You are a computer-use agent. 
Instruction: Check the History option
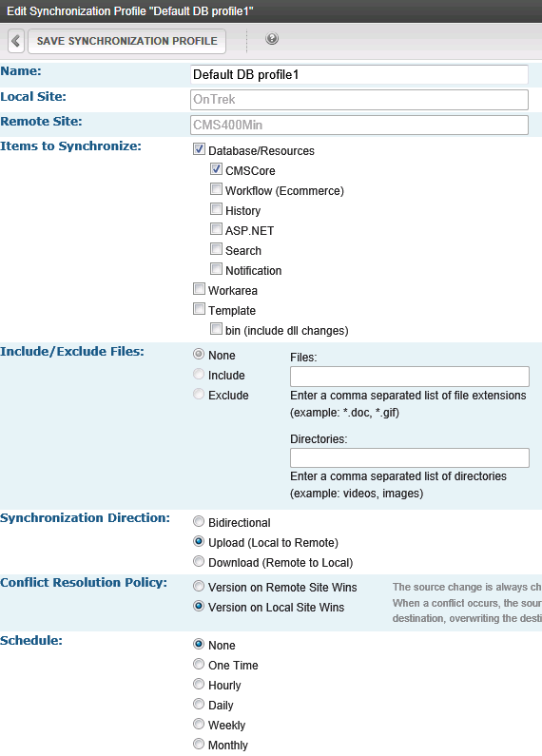click(x=216, y=209)
